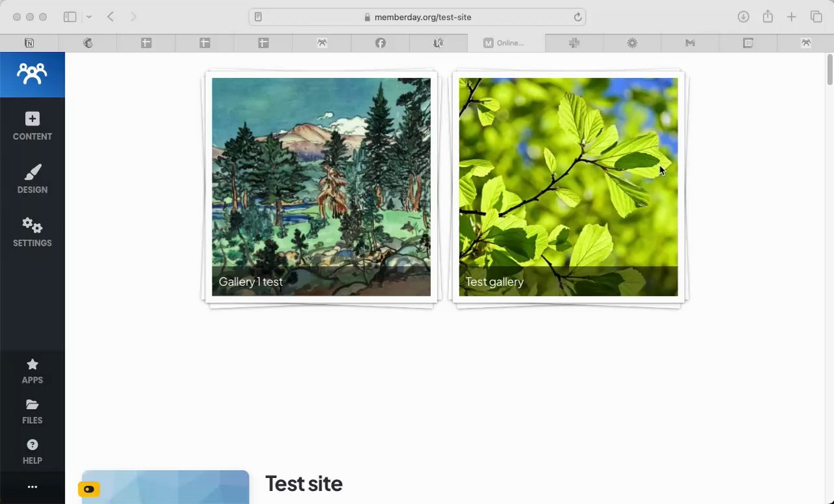Open the Safari share menu
Screen dimensions: 834x504
[768, 16]
